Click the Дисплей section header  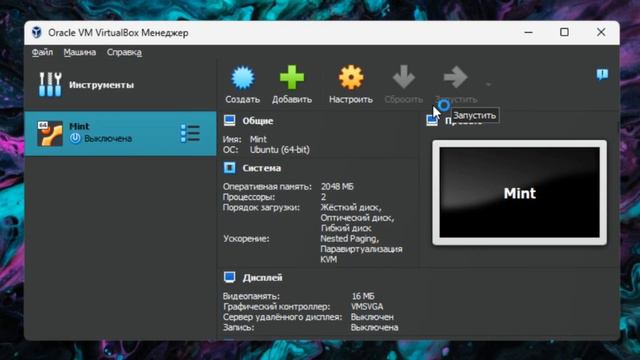[x=262, y=278]
